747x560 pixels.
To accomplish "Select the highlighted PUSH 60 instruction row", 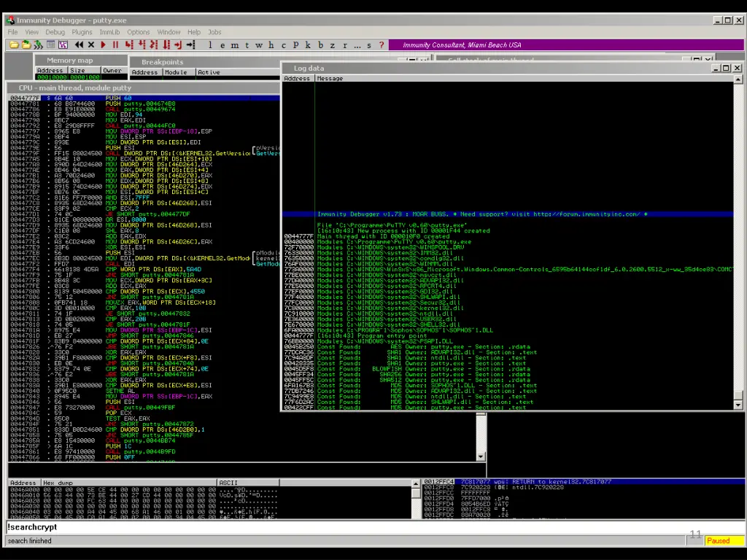I will [x=144, y=98].
